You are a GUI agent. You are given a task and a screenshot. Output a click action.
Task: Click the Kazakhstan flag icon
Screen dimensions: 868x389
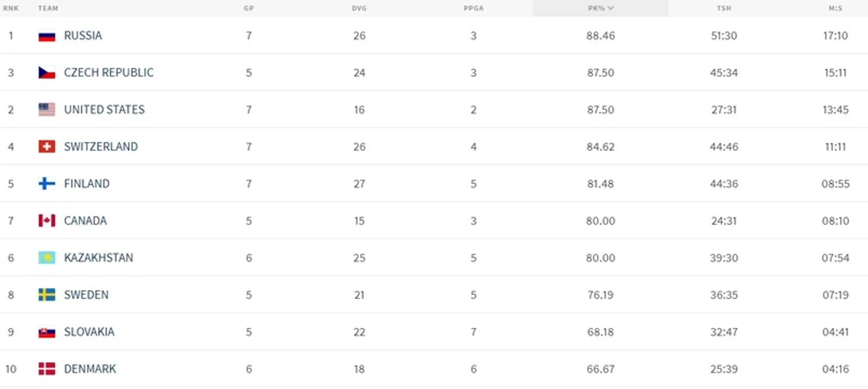[x=47, y=258]
